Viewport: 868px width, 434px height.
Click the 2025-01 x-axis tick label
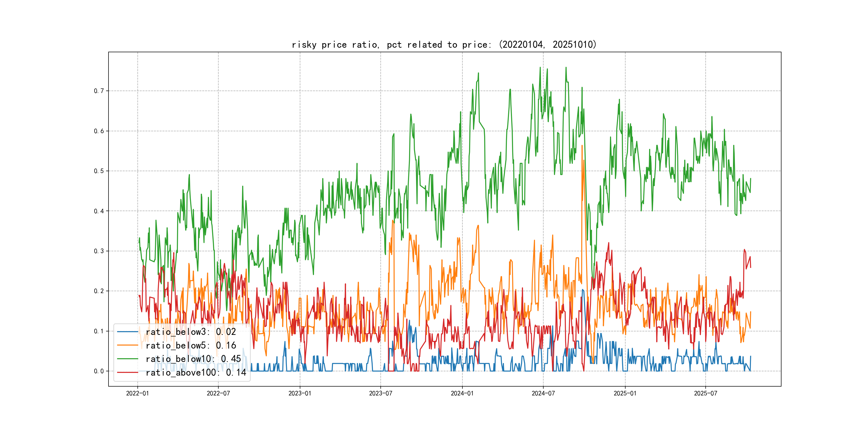click(625, 393)
